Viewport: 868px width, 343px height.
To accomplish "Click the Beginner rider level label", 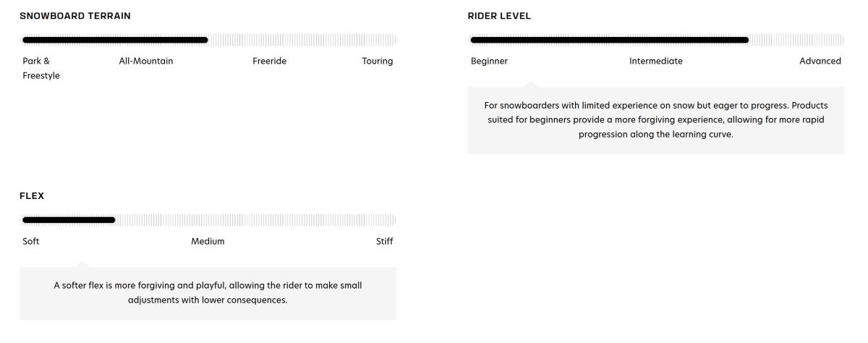I will (x=489, y=62).
